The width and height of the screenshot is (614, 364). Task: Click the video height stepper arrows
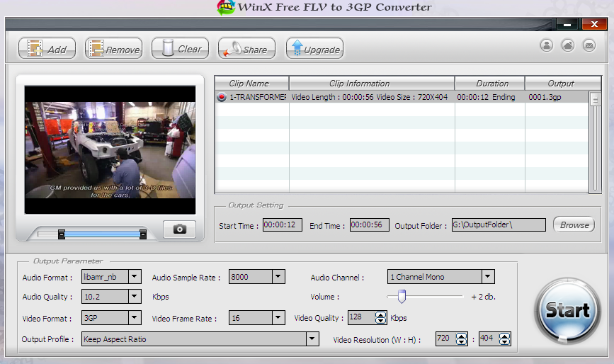click(x=505, y=339)
